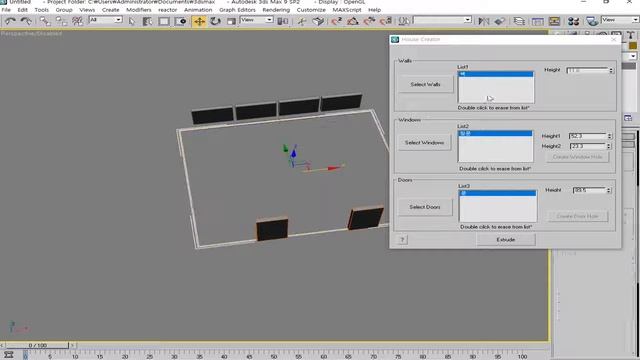Click the Create Door Hole button
Viewport: 640px width, 360px height.
578,216
